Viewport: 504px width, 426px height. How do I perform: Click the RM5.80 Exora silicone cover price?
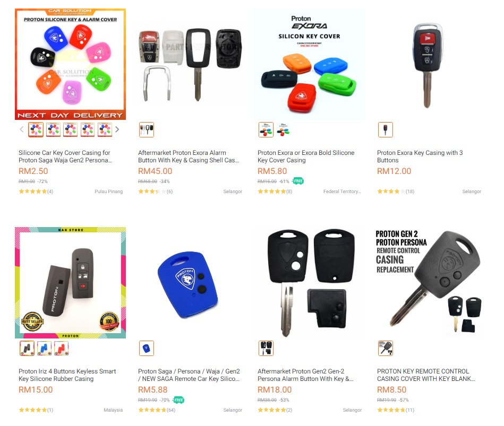(272, 171)
